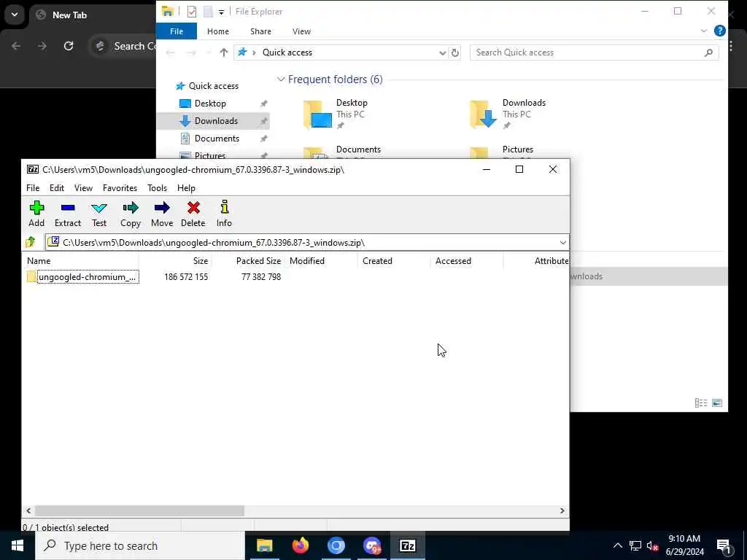Image resolution: width=747 pixels, height=560 pixels.
Task: Click the red Delete icon in 7-Zip
Action: point(193,214)
